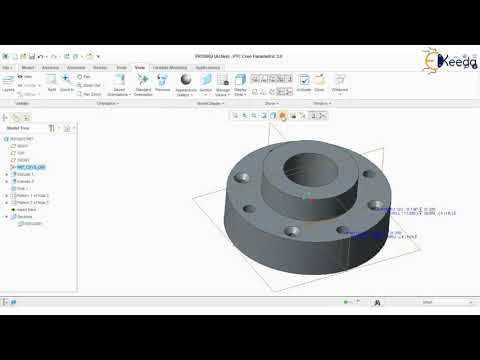Click Refit in the graphics toolbar
Screen dimensions: 480x360
(x=235, y=116)
